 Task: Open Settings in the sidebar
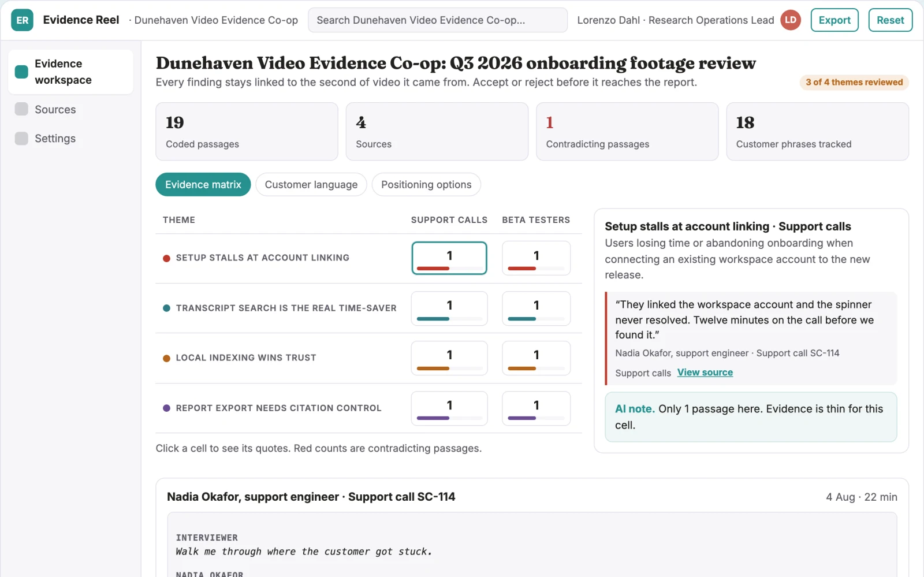[70, 139]
